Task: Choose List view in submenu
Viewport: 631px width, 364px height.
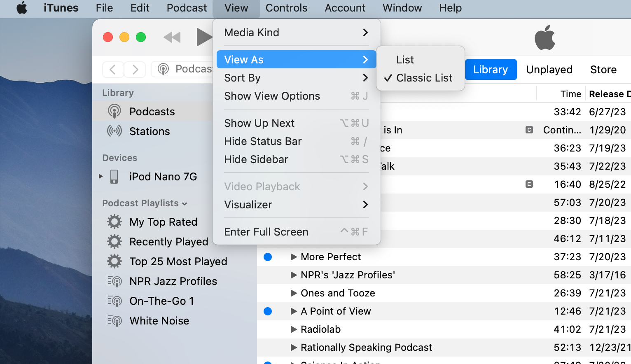Action: coord(405,60)
